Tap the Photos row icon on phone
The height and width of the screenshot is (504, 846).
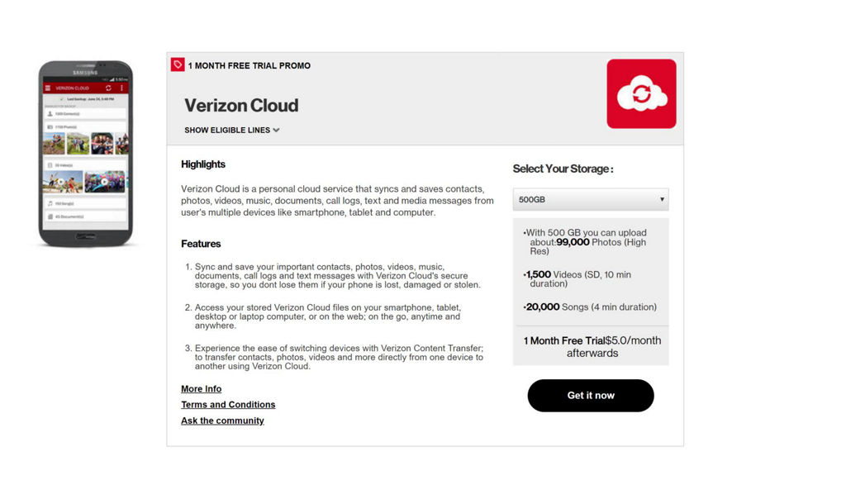[50, 126]
